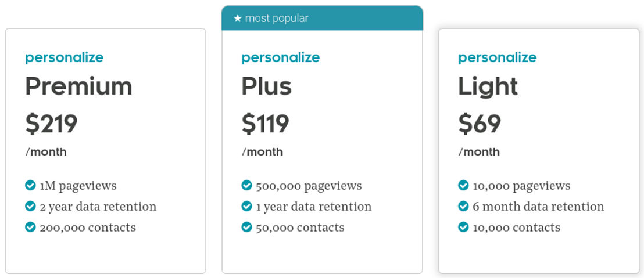Select the Light plan heading
644x278 pixels.
[488, 87]
